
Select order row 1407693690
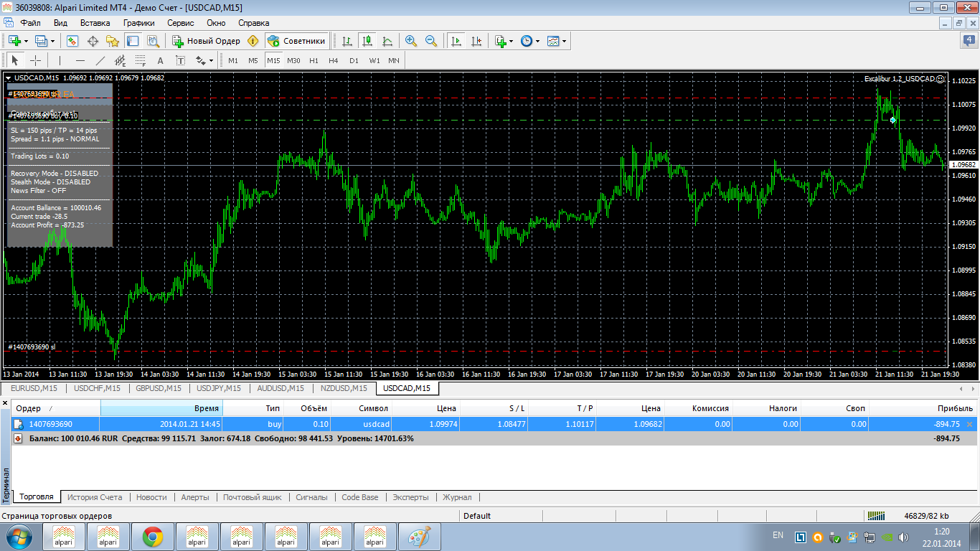pyautogui.click(x=494, y=424)
